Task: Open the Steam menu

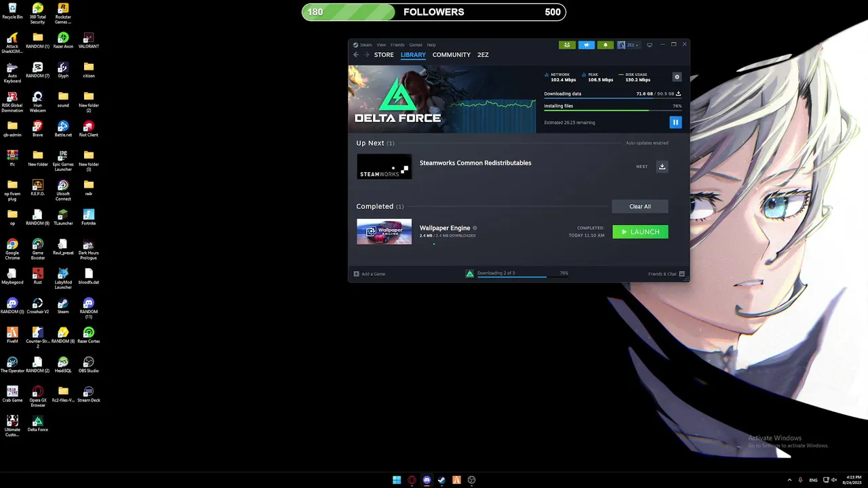Action: 366,45
